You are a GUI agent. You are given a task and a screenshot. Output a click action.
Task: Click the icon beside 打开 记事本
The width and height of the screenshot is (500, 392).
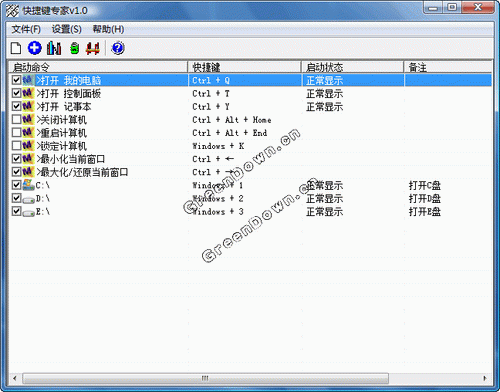28,106
